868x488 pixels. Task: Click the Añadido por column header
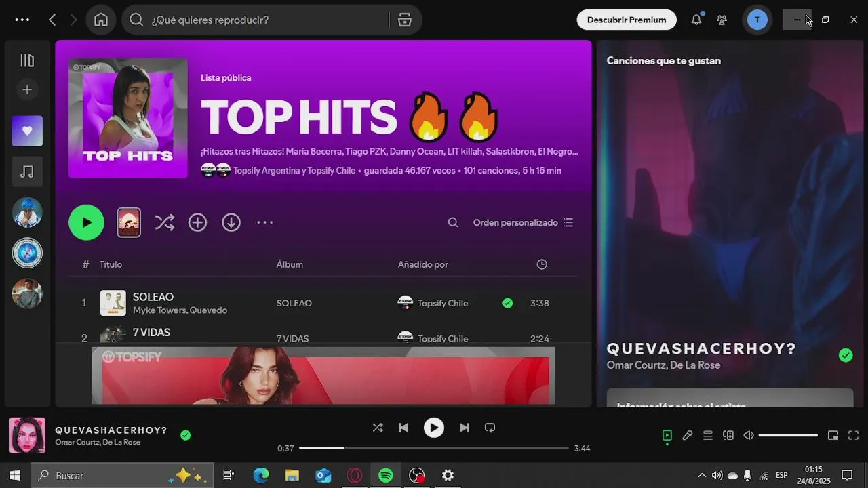tap(422, 264)
